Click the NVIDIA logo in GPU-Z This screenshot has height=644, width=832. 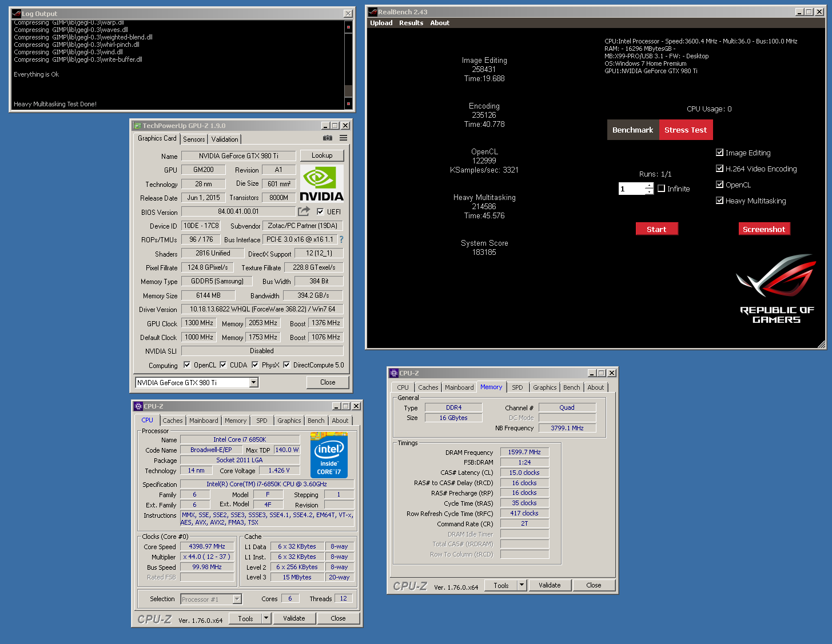click(x=322, y=183)
